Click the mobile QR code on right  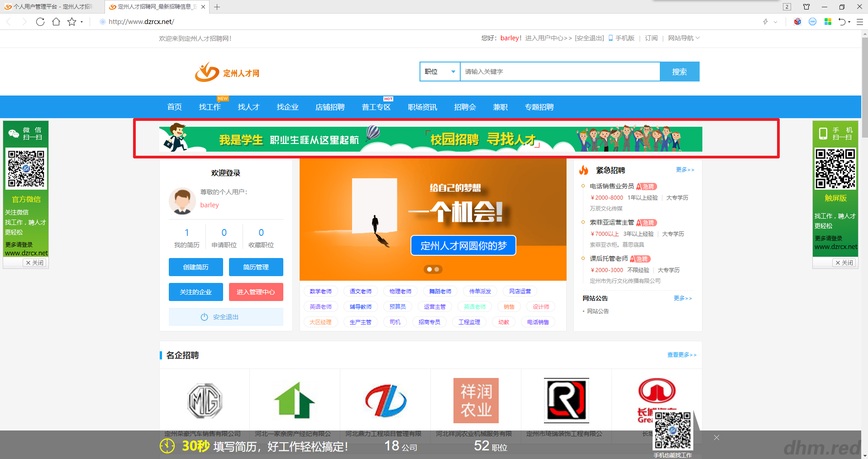[835, 168]
